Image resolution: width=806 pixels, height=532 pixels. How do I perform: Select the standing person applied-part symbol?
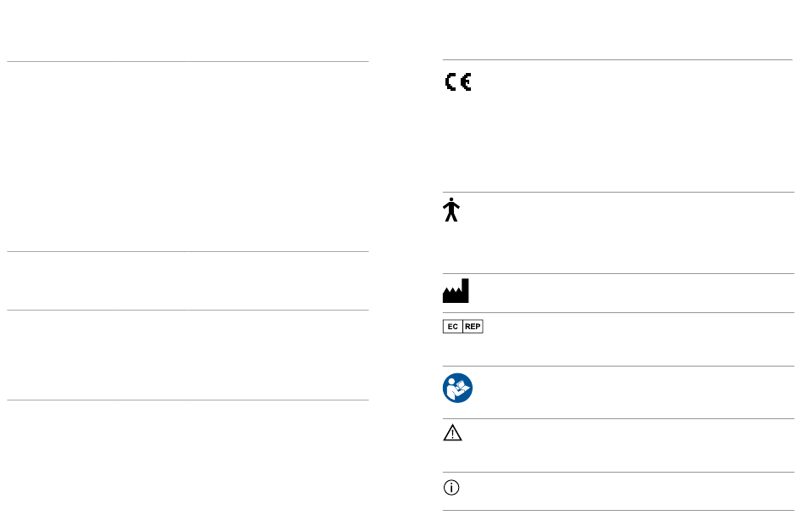point(451,210)
